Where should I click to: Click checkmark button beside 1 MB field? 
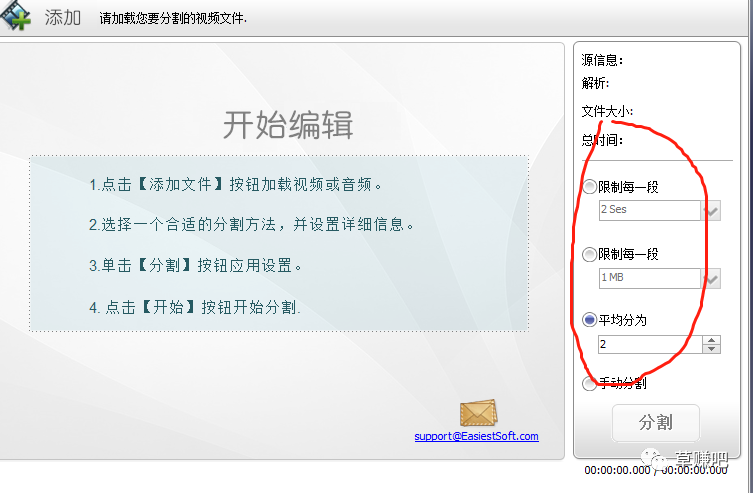click(711, 279)
